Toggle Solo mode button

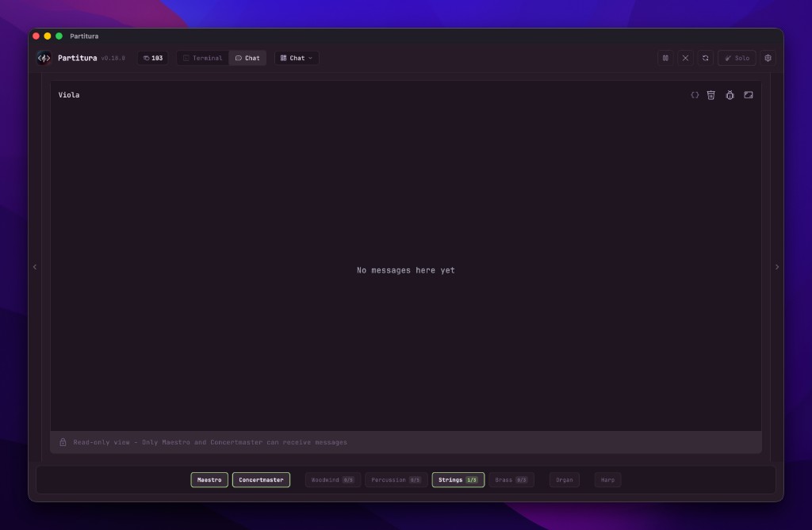[737, 58]
